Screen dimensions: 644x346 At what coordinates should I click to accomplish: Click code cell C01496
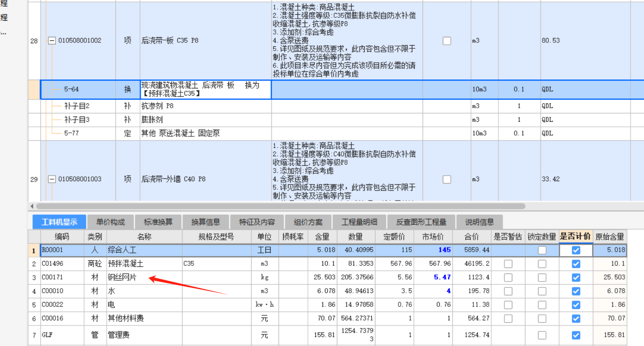pyautogui.click(x=62, y=264)
